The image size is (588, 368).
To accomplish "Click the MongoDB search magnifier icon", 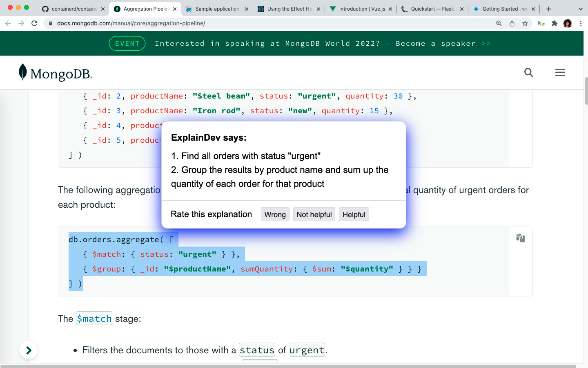I will coord(529,73).
